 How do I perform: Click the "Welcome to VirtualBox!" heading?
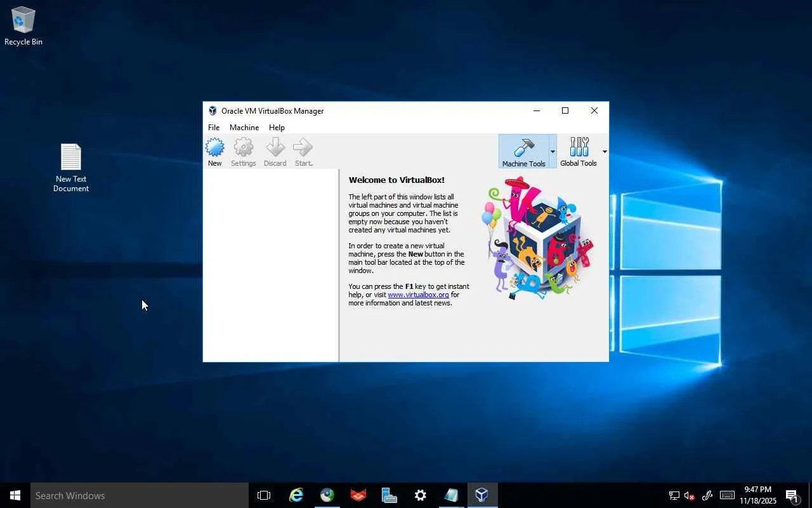(396, 180)
